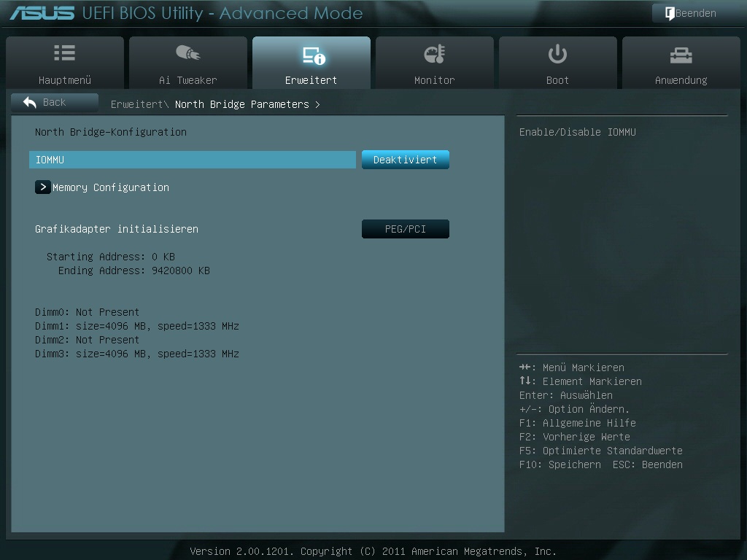Open the Memory Configuration entry
Screen dimensions: 747x560
click(x=111, y=187)
